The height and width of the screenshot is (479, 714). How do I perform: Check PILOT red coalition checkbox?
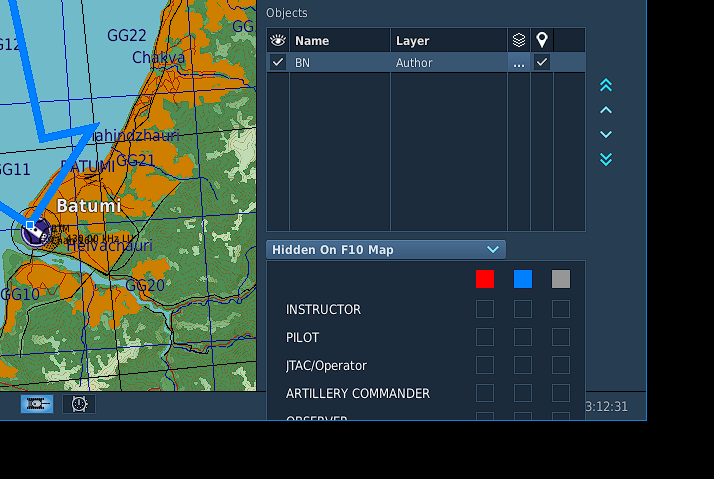pyautogui.click(x=484, y=337)
